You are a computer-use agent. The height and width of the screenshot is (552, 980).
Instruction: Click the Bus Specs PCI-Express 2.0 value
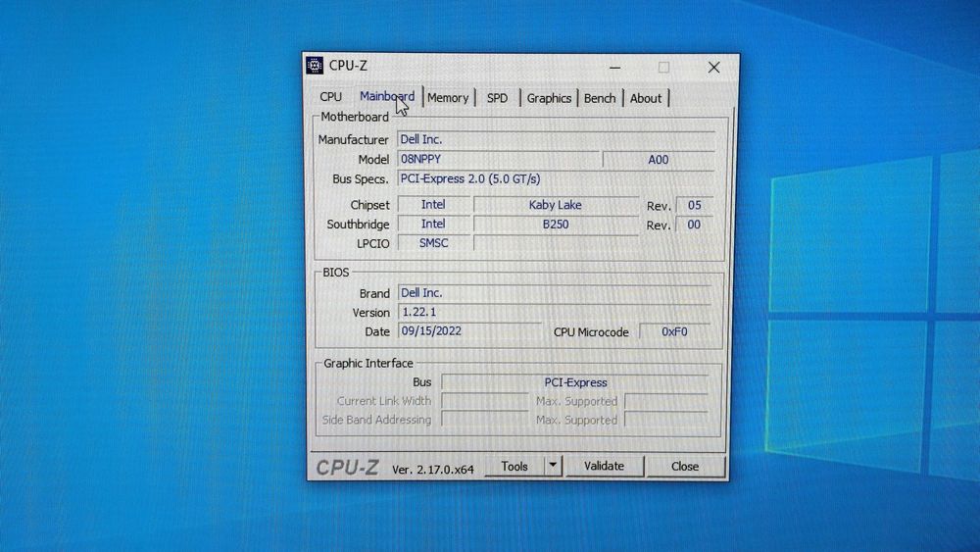(556, 178)
